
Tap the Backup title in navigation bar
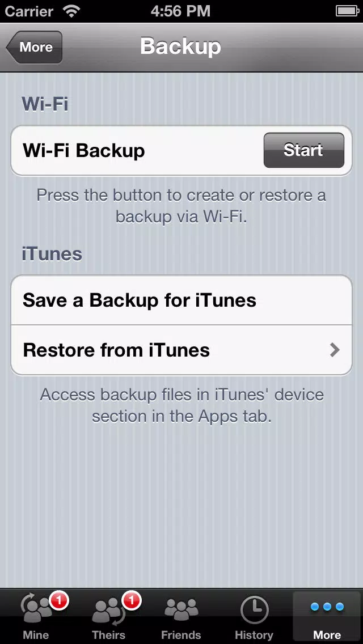point(181,46)
